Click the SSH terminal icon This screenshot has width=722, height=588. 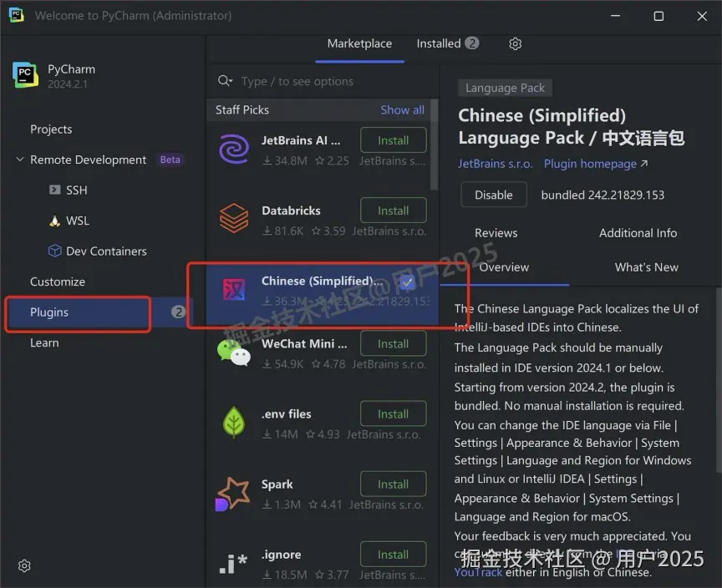click(55, 190)
